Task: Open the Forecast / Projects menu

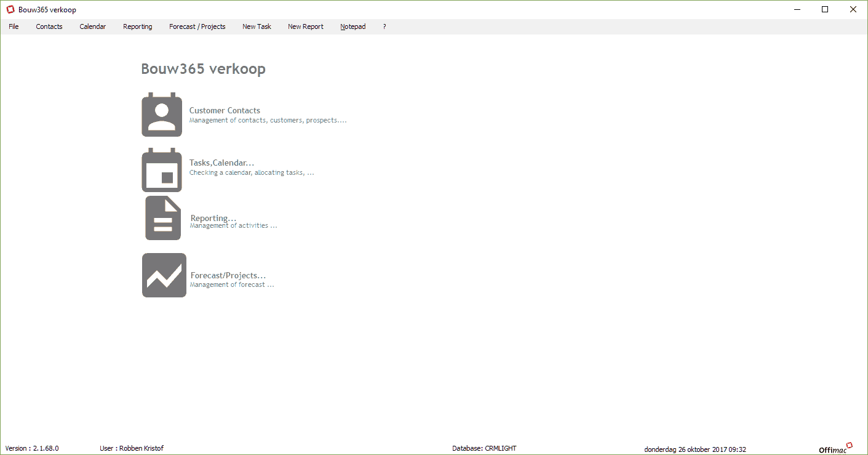Action: pyautogui.click(x=197, y=26)
